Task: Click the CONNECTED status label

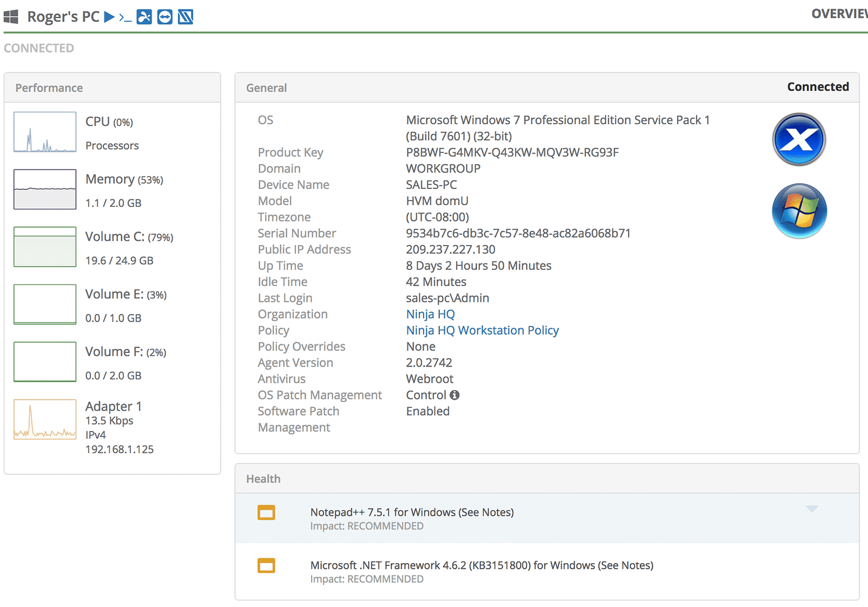Action: pyautogui.click(x=39, y=48)
